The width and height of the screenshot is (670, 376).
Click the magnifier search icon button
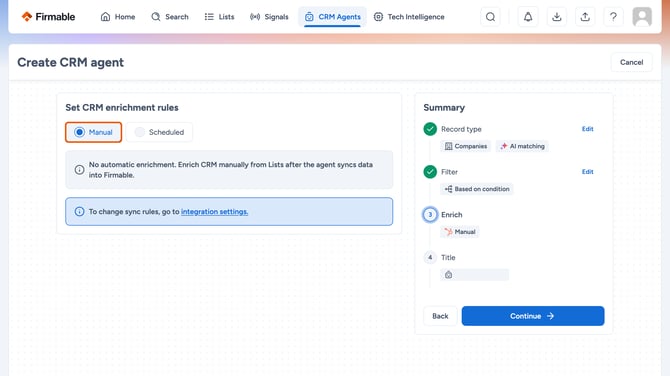point(491,17)
